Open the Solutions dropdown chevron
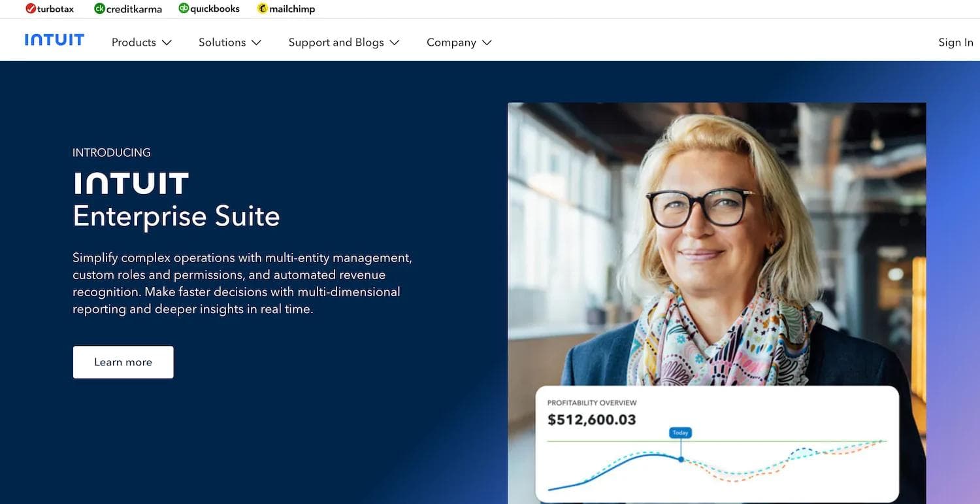 (x=257, y=42)
